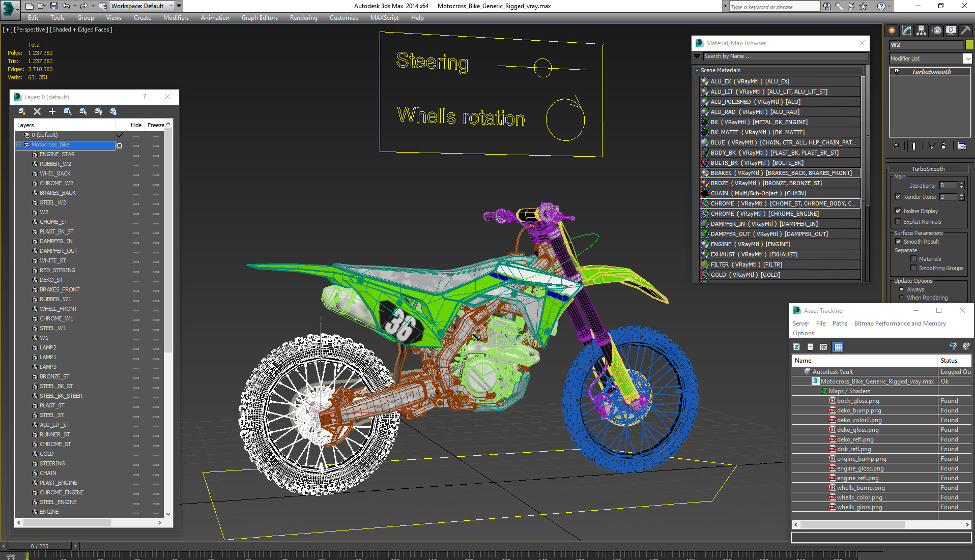Open the Utilities hammer panel tab
The image size is (975, 560).
coord(965,31)
